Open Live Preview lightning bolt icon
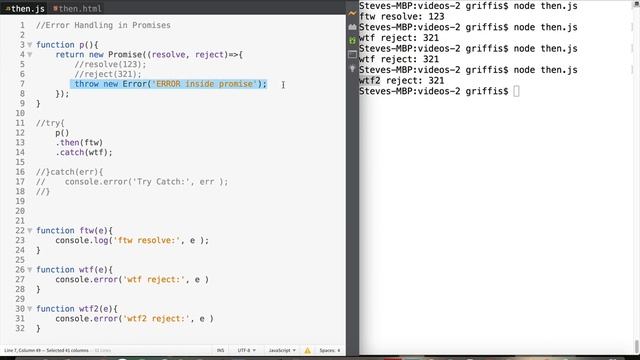Screen dimensions: 640x360 click(352, 13)
